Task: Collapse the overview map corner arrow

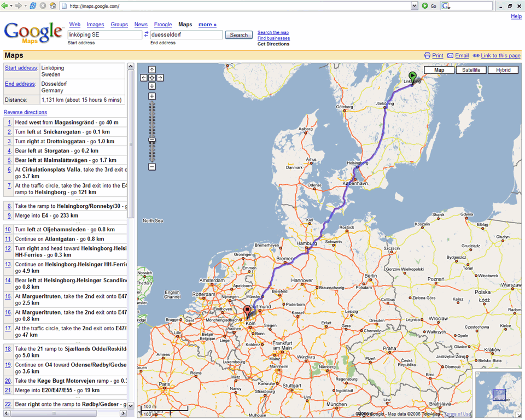Action: (x=518, y=415)
